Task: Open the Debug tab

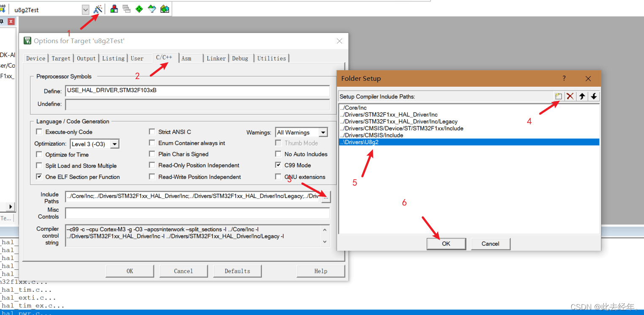Action: 240,58
